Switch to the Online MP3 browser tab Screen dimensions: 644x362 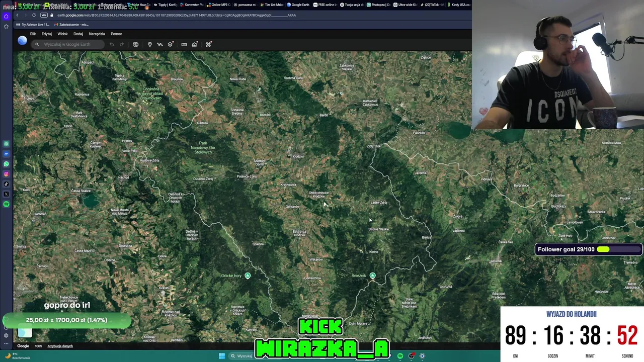pos(218,5)
